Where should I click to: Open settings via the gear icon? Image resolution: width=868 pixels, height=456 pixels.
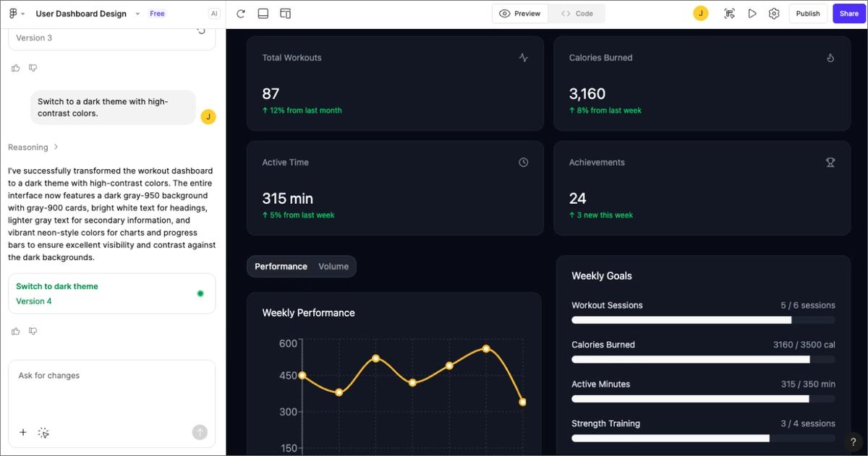pyautogui.click(x=774, y=13)
